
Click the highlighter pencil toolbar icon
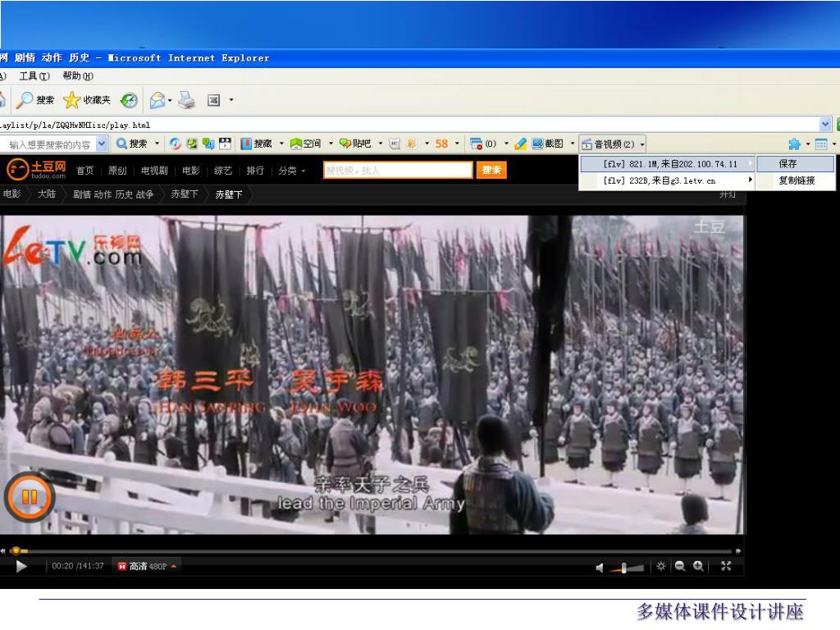(x=520, y=144)
